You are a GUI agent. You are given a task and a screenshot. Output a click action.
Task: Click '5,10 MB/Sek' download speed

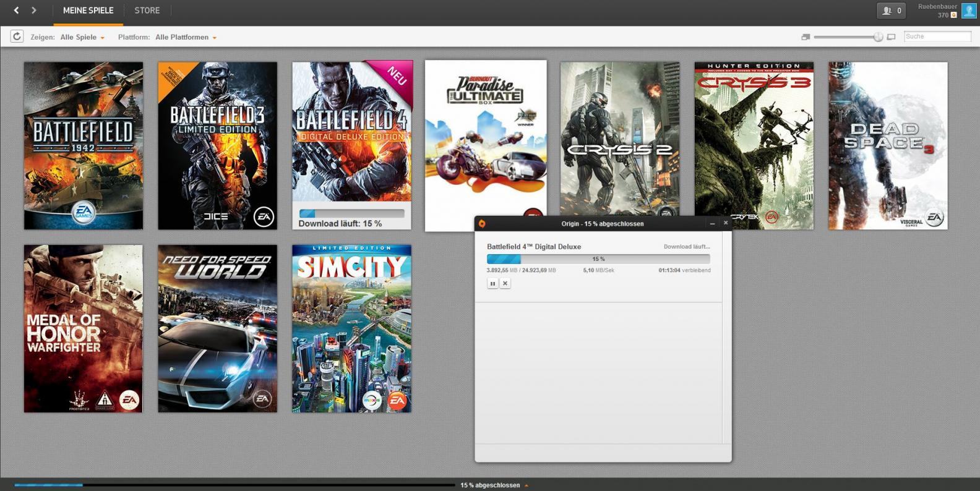pyautogui.click(x=598, y=270)
